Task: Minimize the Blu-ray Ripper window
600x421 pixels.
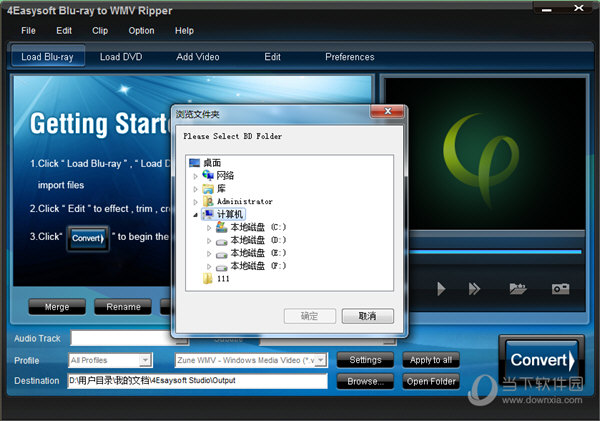Action: click(547, 9)
